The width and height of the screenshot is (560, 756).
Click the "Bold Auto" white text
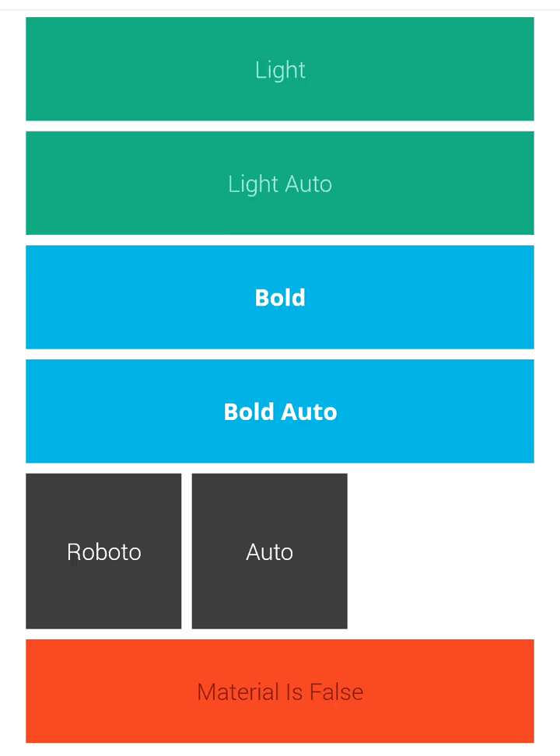pos(280,411)
